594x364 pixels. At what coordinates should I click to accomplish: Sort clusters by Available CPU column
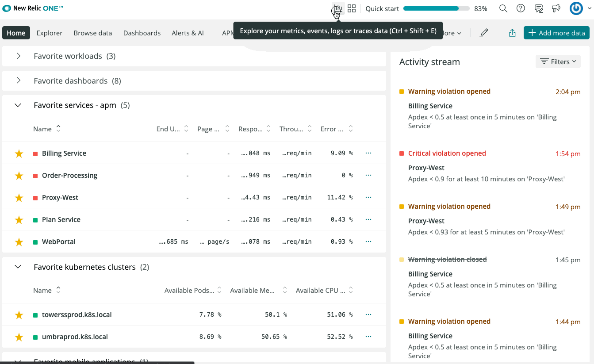[x=324, y=290]
